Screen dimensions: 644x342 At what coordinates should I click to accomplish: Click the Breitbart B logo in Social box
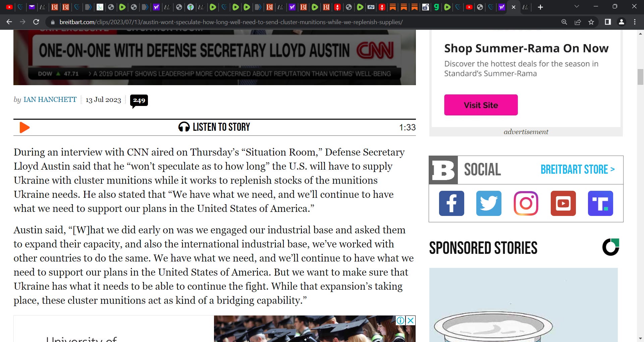pos(443,170)
